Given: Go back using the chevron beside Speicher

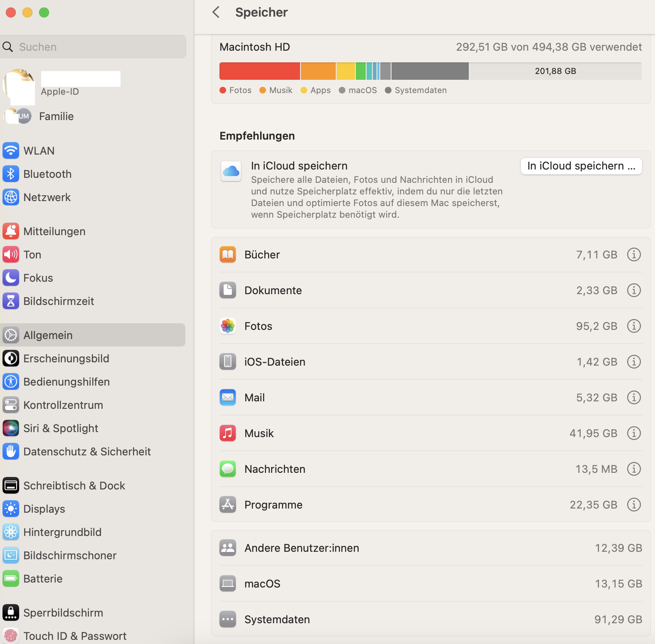Looking at the screenshot, I should point(216,12).
